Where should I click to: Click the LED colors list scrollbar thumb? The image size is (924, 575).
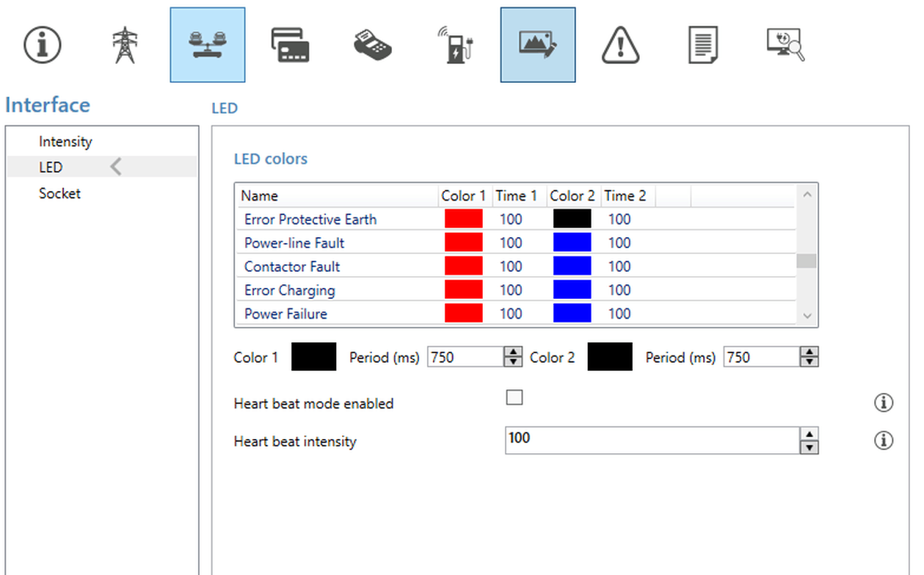click(x=807, y=261)
